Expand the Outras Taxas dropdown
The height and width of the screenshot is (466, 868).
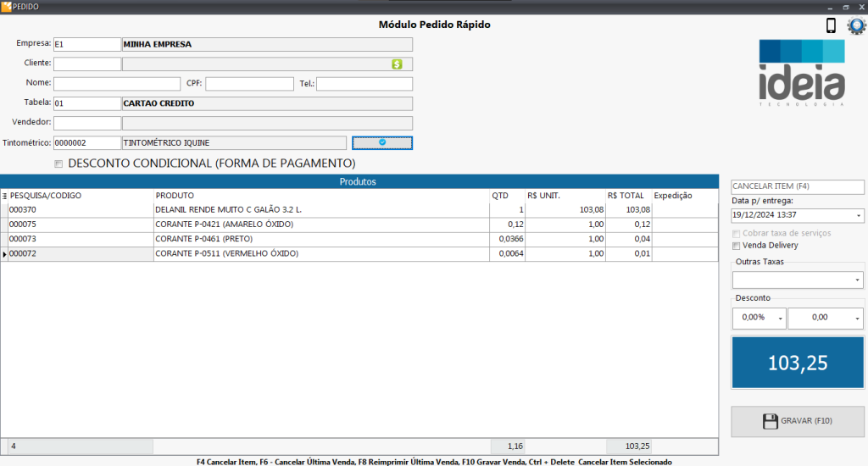pos(858,280)
